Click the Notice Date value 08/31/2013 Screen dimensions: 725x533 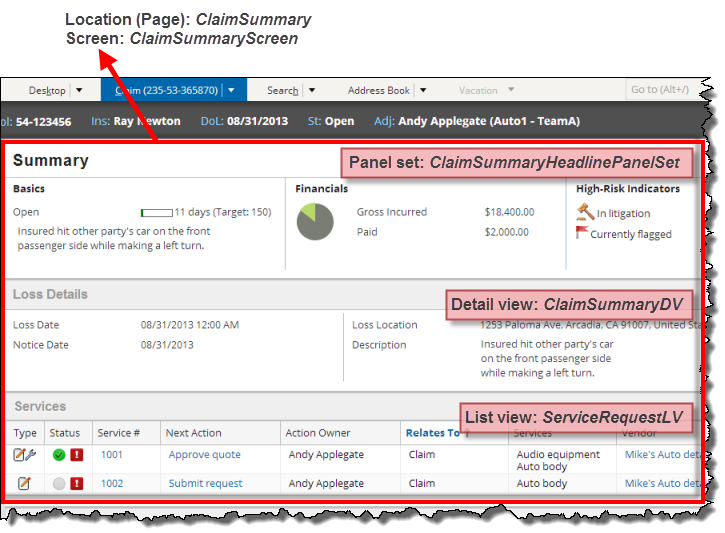point(167,344)
